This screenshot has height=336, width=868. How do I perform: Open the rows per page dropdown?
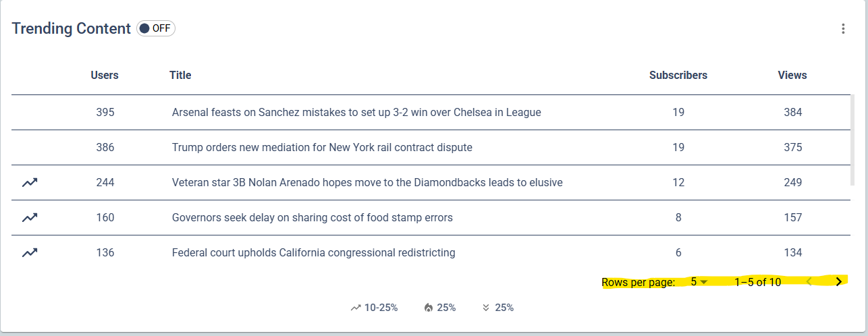pyautogui.click(x=699, y=282)
